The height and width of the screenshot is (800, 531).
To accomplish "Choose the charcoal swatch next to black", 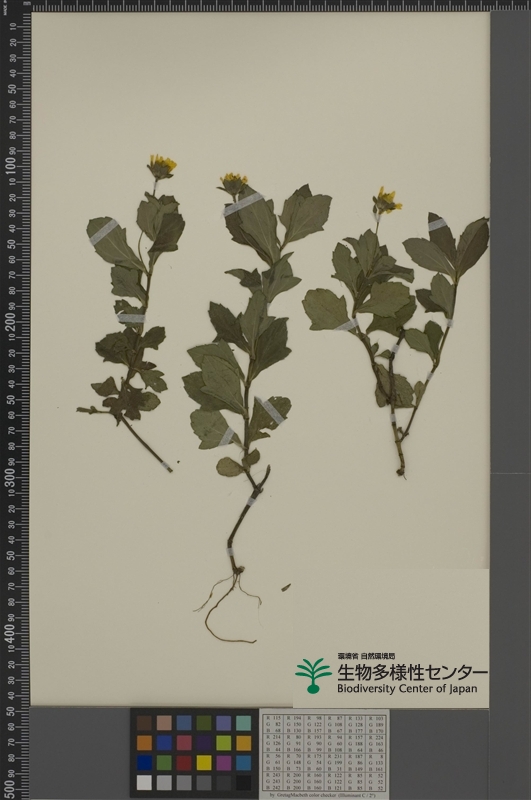I will pos(224,783).
